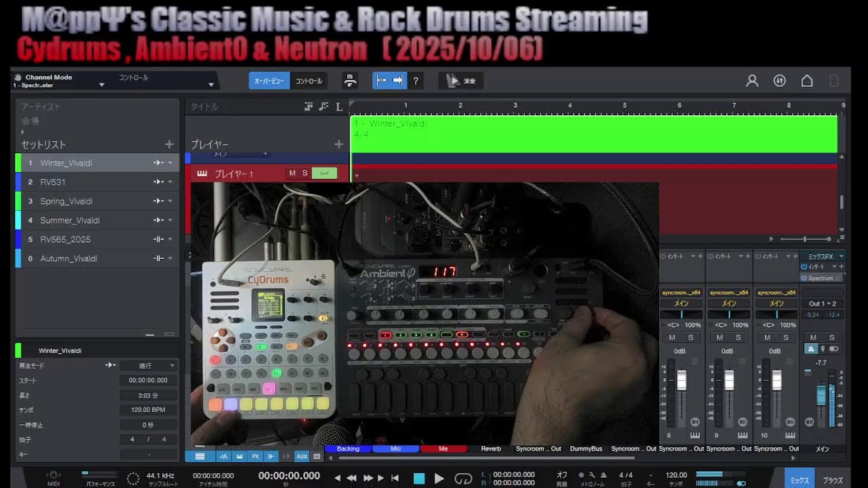Mute mixer channel 10
This screenshot has width=868, height=488.
point(767,338)
